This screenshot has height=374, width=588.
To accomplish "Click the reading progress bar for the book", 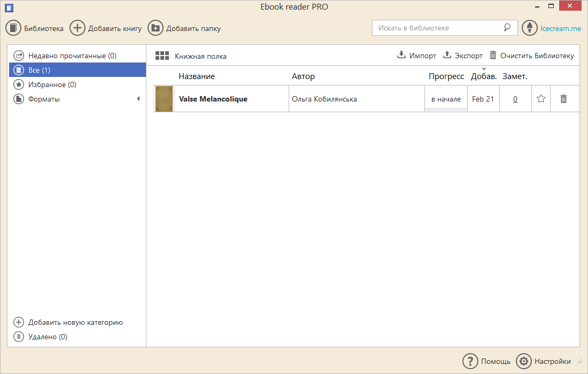I will [446, 110].
